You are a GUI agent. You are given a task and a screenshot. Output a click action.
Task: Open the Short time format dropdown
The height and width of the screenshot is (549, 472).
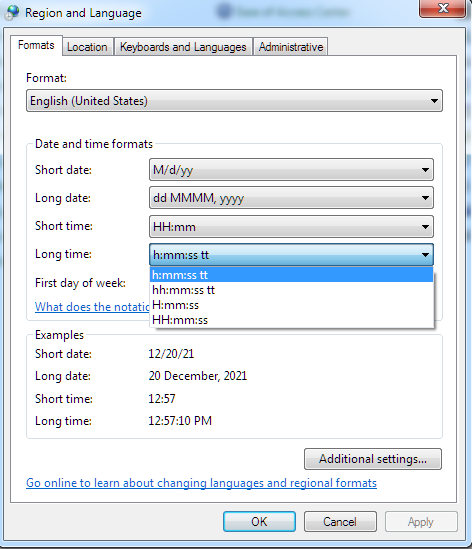click(291, 227)
